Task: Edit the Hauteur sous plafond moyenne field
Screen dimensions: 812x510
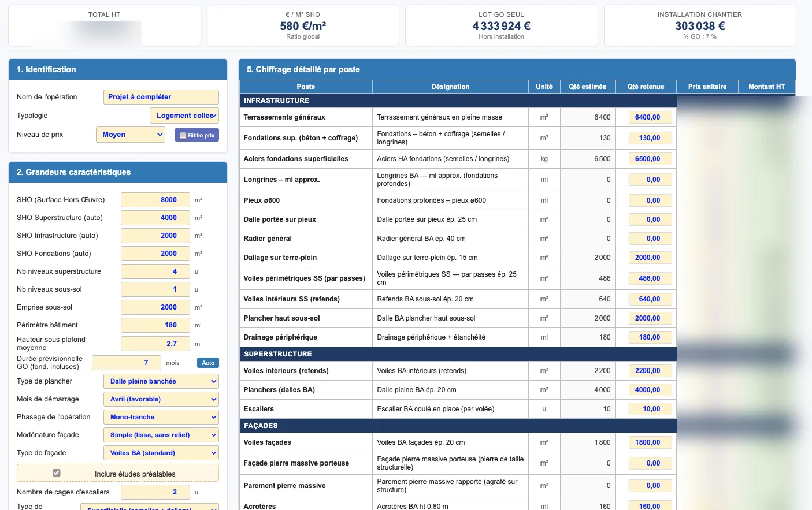Action: click(155, 344)
